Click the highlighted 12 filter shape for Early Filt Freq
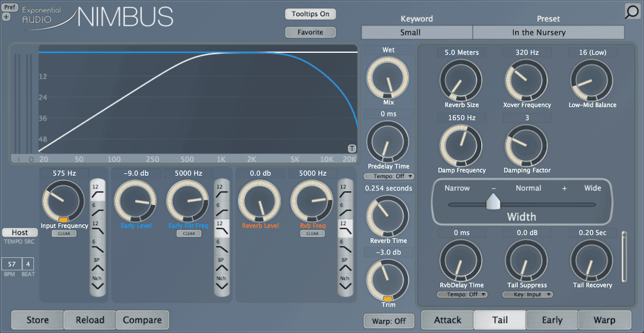 pyautogui.click(x=221, y=228)
